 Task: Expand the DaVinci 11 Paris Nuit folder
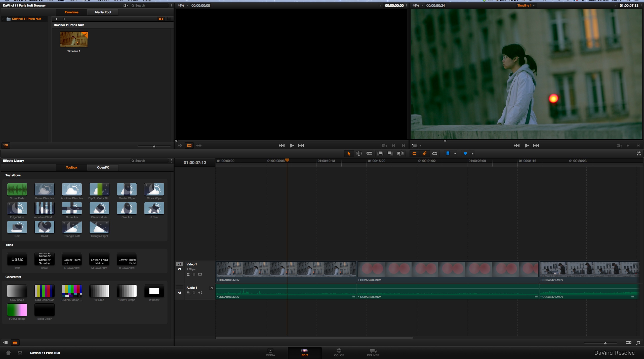[x=3, y=19]
